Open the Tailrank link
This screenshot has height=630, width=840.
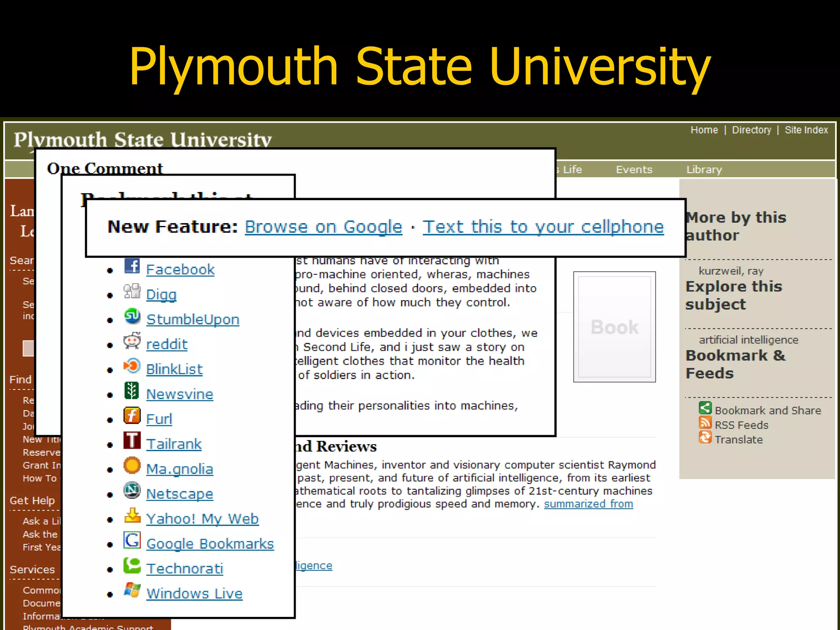[x=174, y=444]
